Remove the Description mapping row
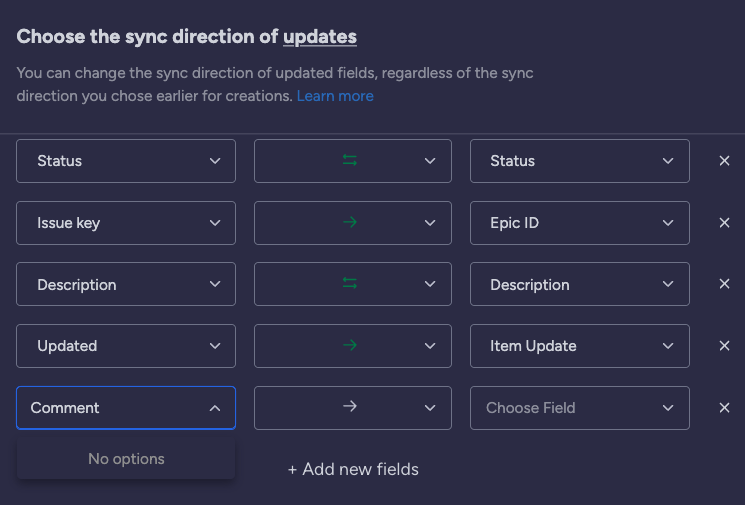 (x=724, y=284)
